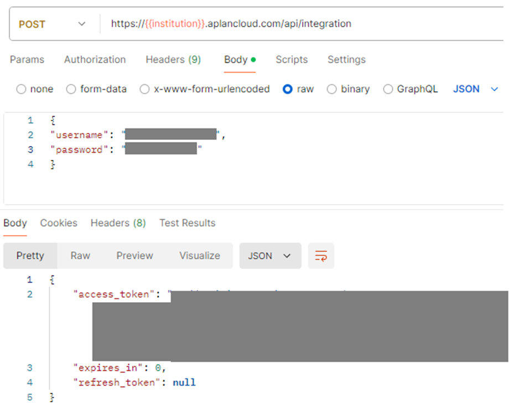523x420 pixels.
Task: Expand the response JSON format dropdown
Action: coord(270,256)
